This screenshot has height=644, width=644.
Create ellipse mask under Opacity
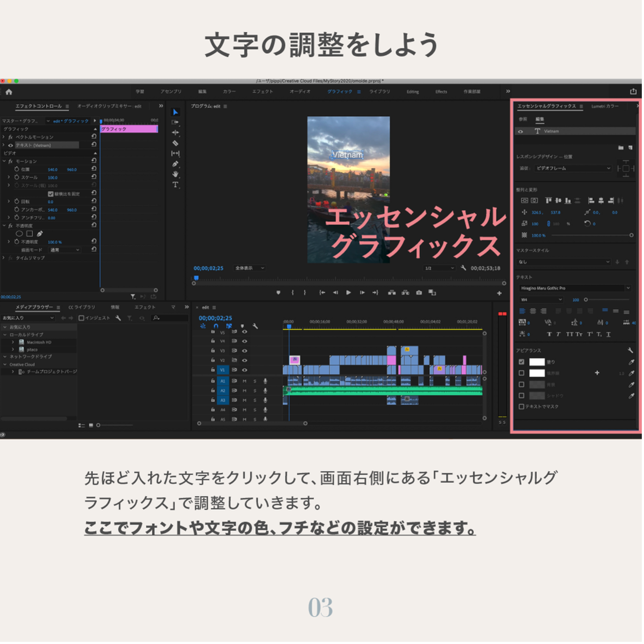pos(20,234)
